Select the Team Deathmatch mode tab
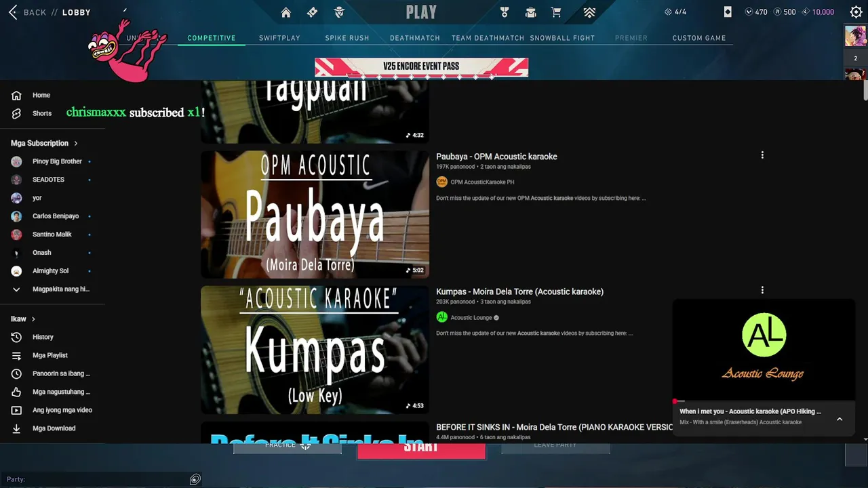The width and height of the screenshot is (868, 488). coord(488,38)
